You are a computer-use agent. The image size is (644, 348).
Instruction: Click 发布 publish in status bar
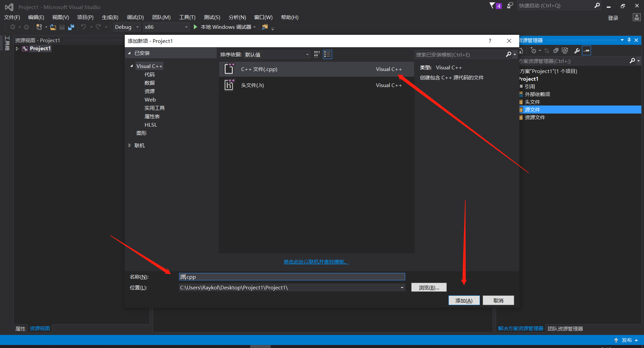(626, 340)
